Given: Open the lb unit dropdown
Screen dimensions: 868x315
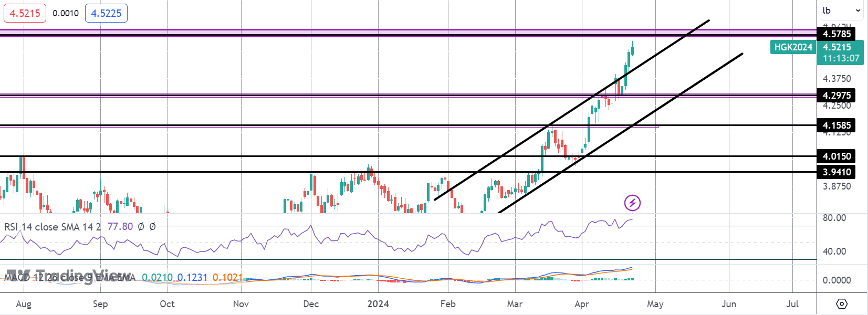Looking at the screenshot, I should tap(842, 10).
